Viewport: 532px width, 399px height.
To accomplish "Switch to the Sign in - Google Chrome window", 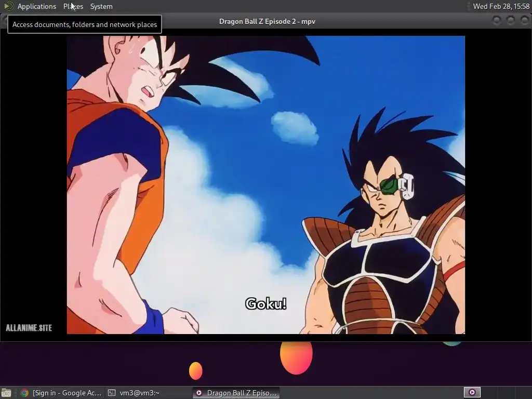I will point(61,393).
